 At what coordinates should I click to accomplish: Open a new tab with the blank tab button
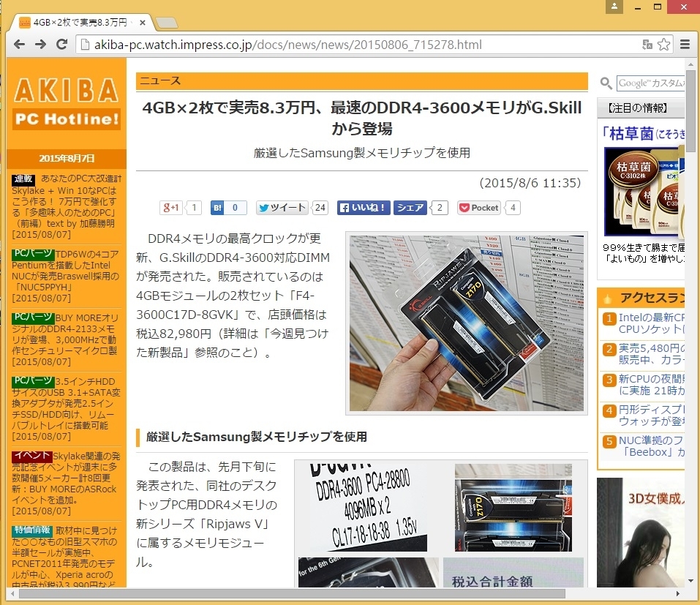(x=167, y=23)
